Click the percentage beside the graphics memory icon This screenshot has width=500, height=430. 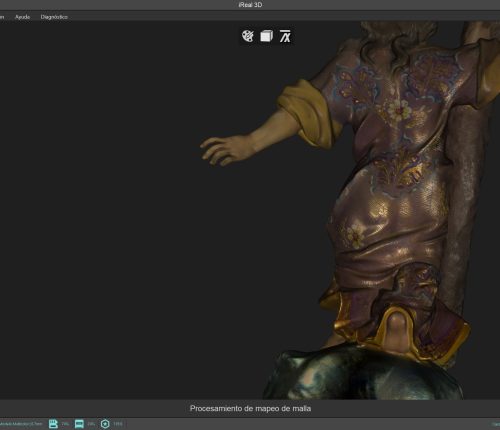91,424
